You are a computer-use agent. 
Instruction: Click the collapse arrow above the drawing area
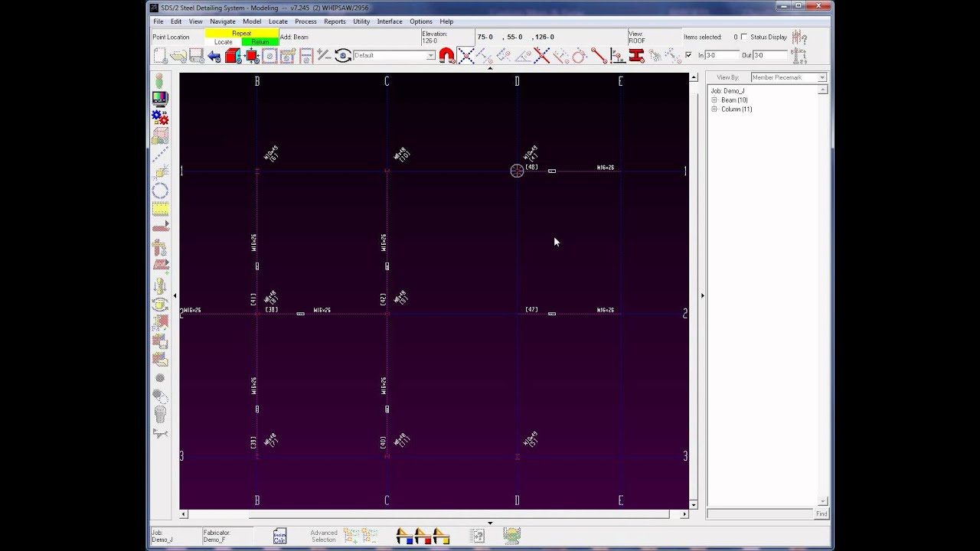tap(490, 68)
